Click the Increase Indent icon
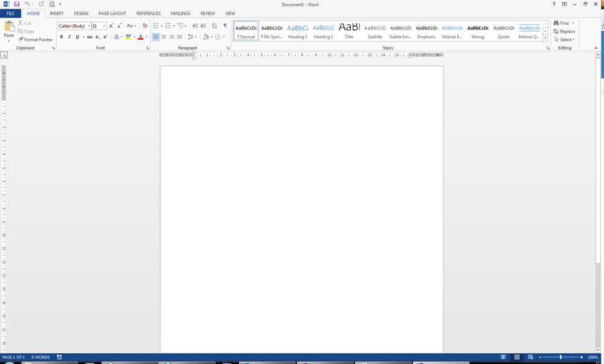The image size is (604, 364). click(203, 26)
